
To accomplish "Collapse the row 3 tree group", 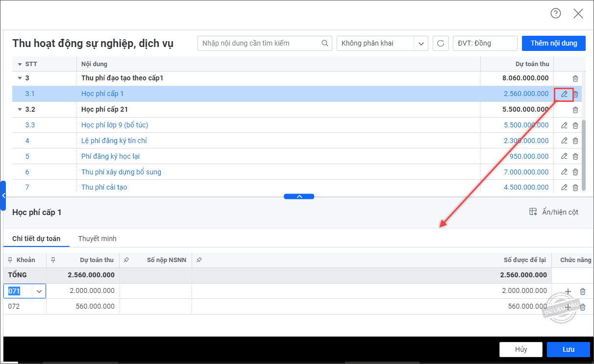I will pyautogui.click(x=20, y=78).
